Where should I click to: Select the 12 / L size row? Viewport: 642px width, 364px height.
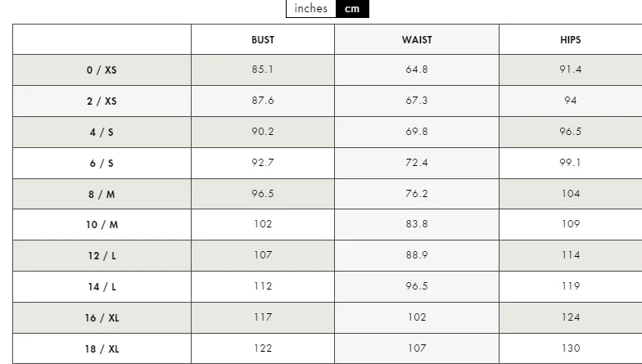tap(102, 256)
